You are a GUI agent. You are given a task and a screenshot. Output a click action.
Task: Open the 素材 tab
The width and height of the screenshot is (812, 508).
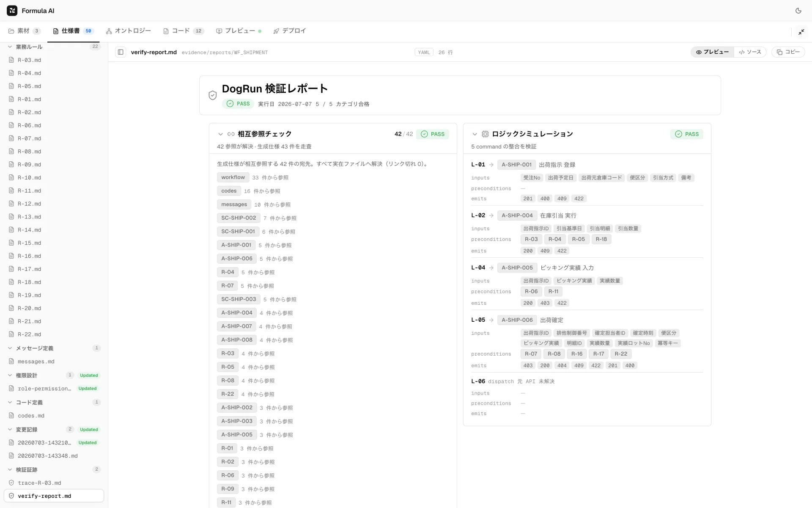pos(24,31)
